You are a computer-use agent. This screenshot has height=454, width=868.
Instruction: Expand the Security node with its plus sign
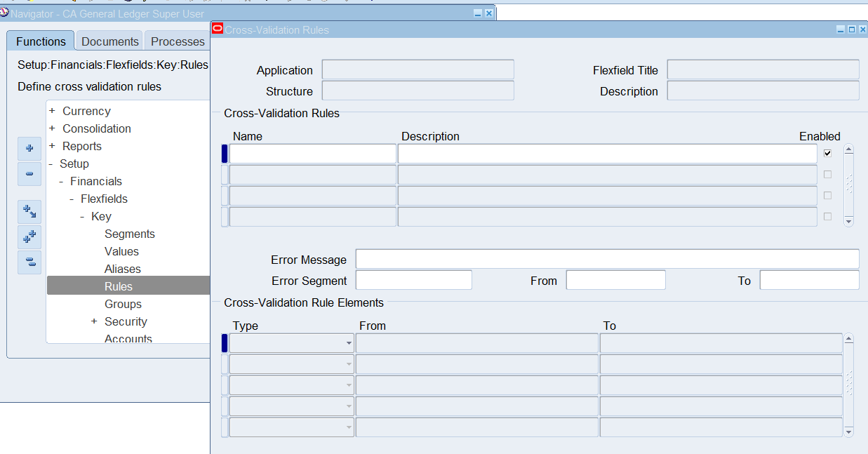pos(94,321)
